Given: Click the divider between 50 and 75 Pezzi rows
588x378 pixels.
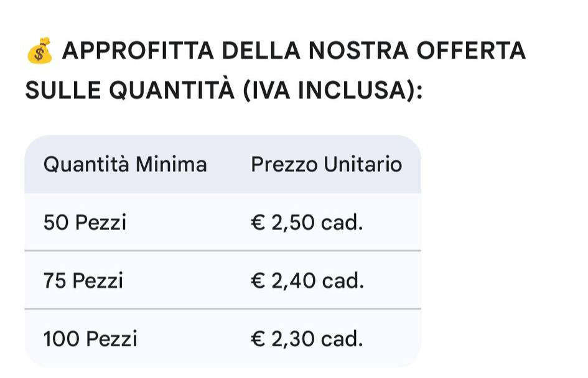Looking at the screenshot, I should pos(223,251).
